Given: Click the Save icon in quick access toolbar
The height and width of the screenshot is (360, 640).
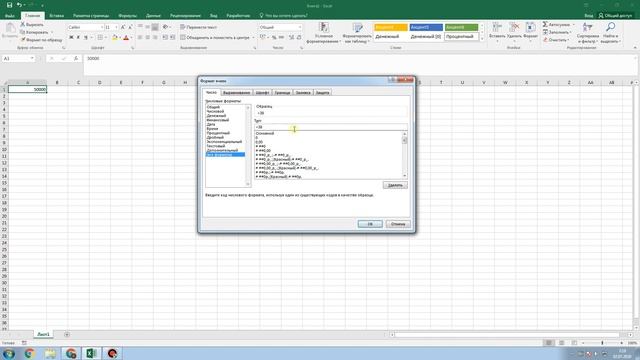Looking at the screenshot, I should coord(9,5).
